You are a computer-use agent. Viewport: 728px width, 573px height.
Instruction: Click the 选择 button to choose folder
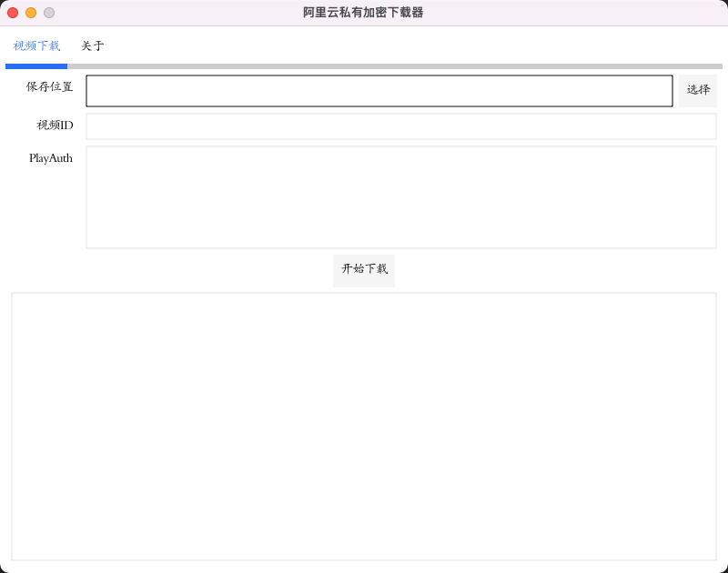point(698,90)
